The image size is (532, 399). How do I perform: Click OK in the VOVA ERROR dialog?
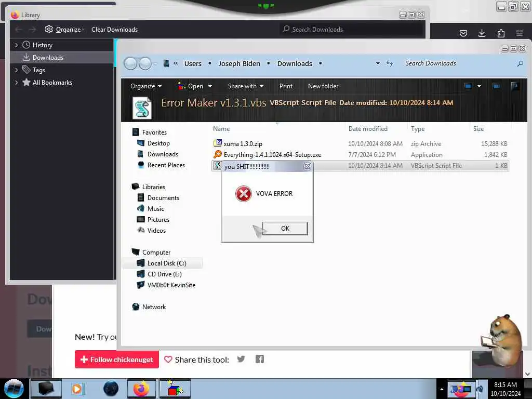click(285, 229)
